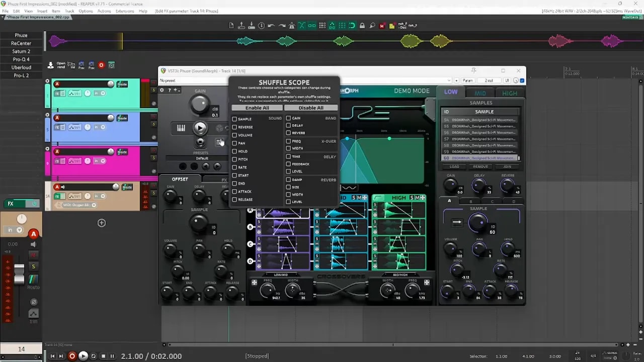The image size is (644, 362).
Task: Click HIGH band mute M button
Action: pyautogui.click(x=417, y=198)
